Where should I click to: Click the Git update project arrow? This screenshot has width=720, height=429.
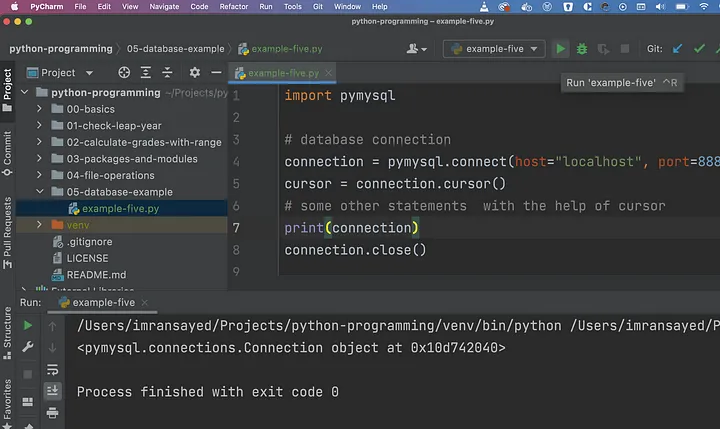click(677, 49)
